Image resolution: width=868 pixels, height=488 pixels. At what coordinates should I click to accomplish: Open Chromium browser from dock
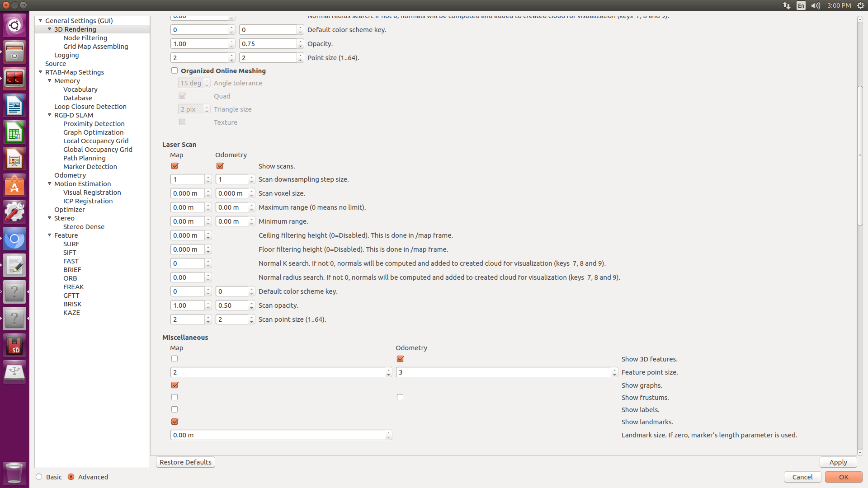coord(14,239)
